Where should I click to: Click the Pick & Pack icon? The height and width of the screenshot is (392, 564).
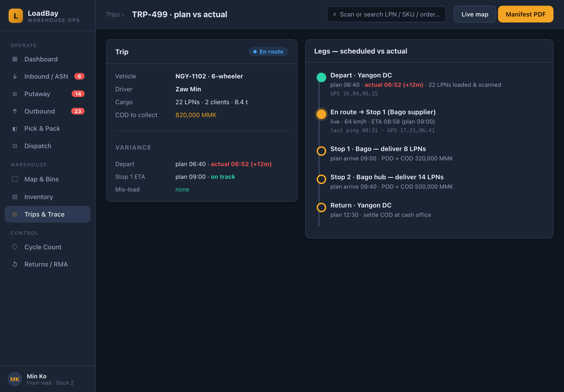coord(15,129)
